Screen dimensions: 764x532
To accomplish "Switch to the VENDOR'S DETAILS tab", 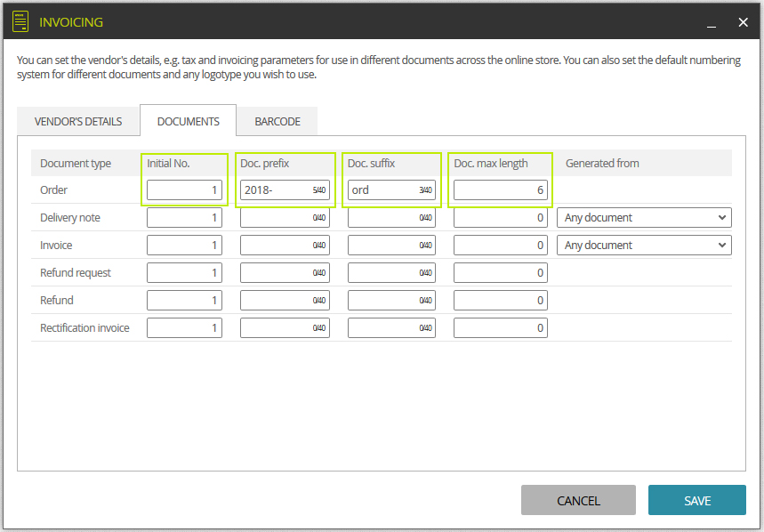I will [77, 121].
